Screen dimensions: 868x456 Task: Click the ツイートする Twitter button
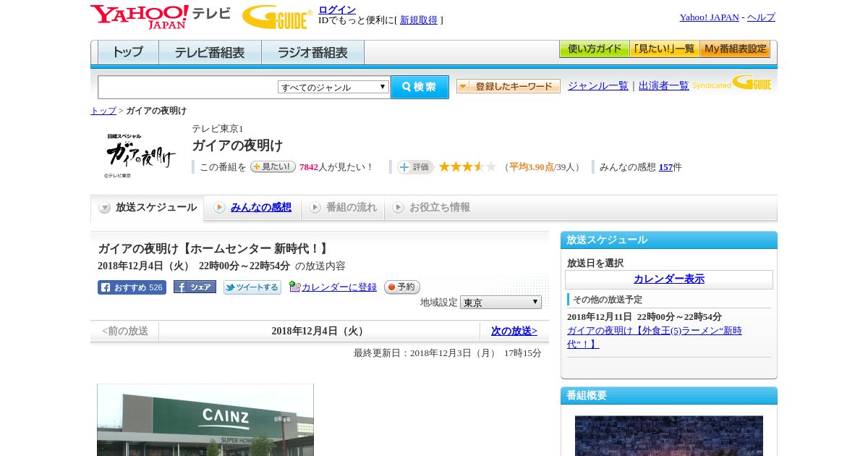[x=252, y=287]
